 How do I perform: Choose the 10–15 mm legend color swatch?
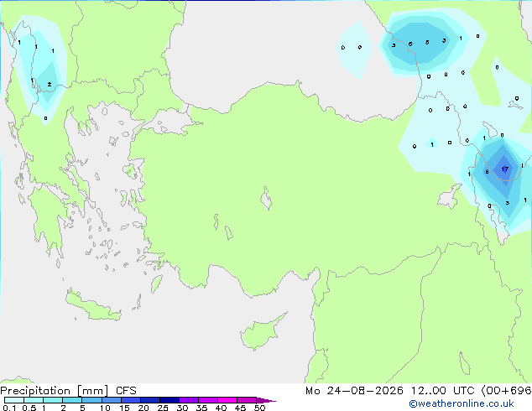tap(111, 400)
